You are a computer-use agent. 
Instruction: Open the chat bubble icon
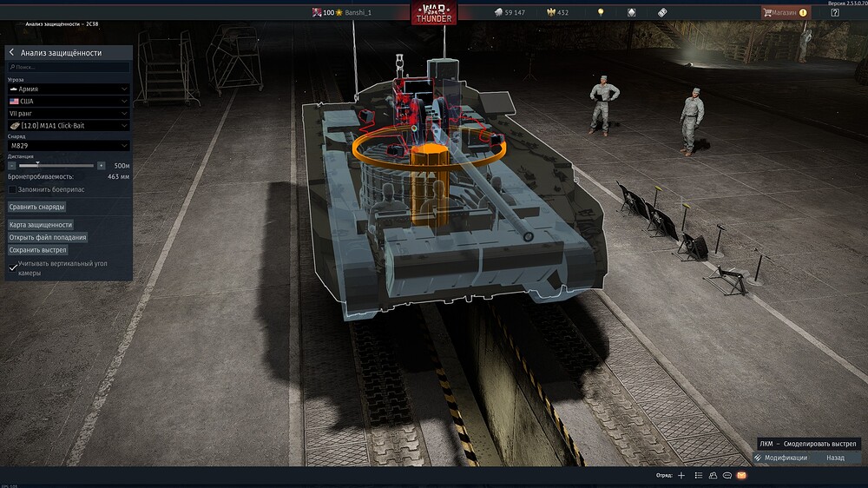[x=727, y=476]
